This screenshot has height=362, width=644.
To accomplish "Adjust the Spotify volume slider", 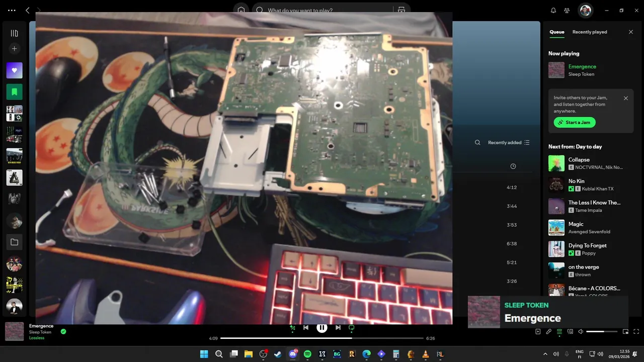I will pos(602,332).
